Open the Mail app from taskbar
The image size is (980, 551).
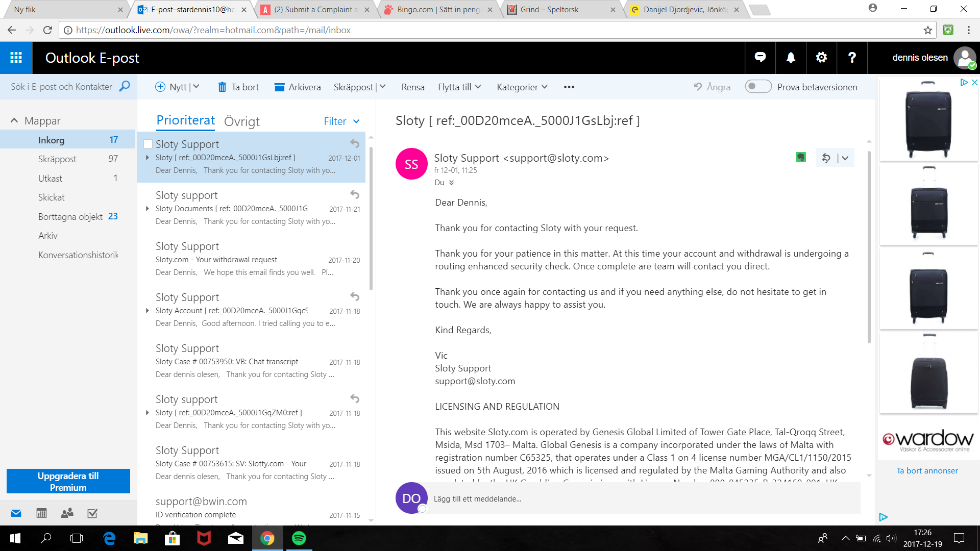[235, 538]
